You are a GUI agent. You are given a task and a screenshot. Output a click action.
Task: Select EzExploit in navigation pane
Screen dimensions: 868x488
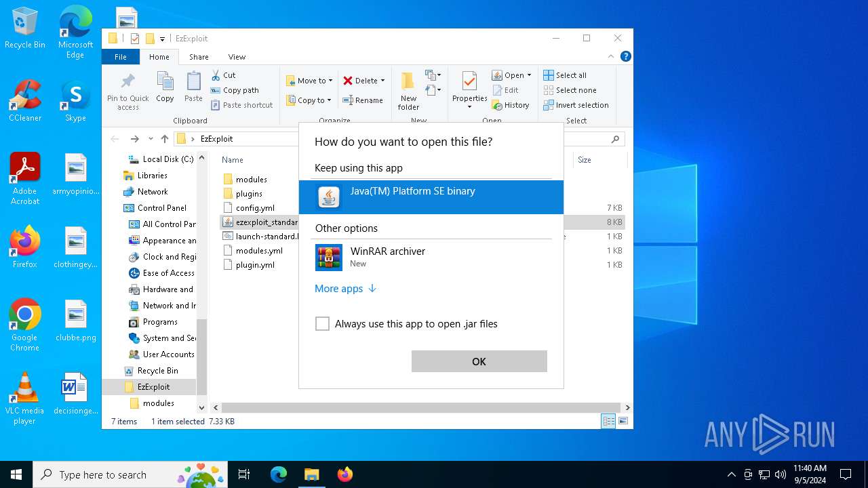(153, 387)
